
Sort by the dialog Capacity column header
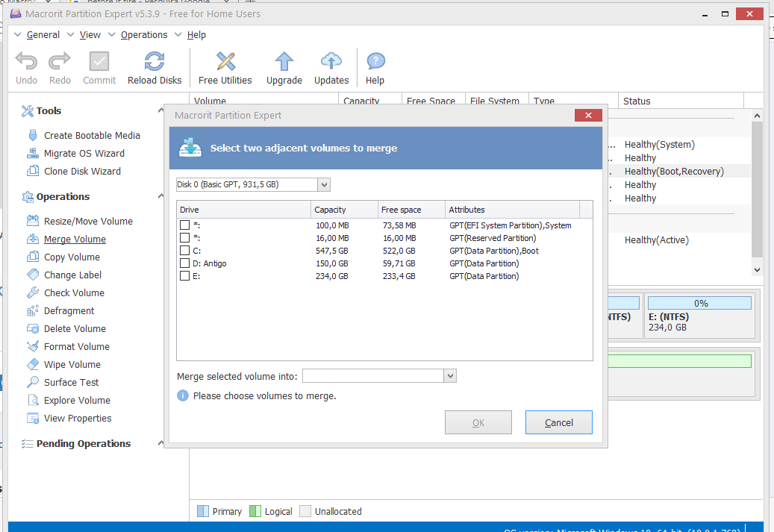pos(344,210)
